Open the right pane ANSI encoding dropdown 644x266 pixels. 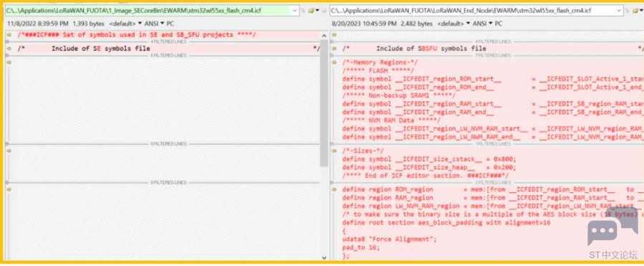pos(483,24)
